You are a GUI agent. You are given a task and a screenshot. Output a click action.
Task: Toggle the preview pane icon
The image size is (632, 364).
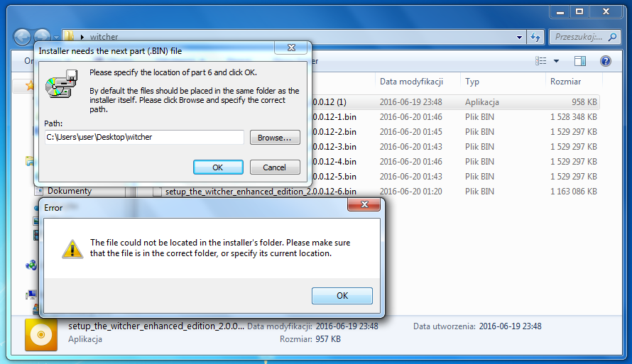point(580,61)
